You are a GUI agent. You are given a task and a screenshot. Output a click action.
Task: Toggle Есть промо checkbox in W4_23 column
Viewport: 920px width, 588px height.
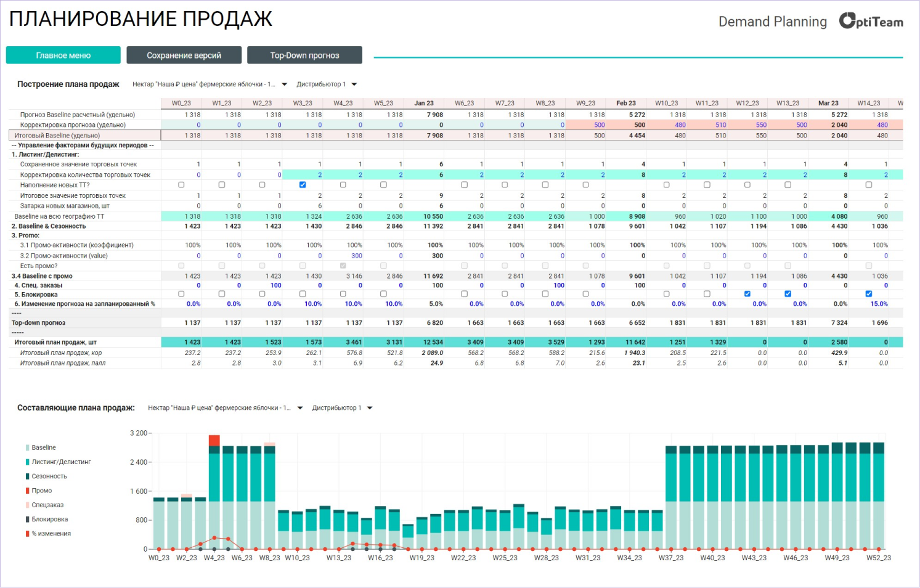coord(343,266)
